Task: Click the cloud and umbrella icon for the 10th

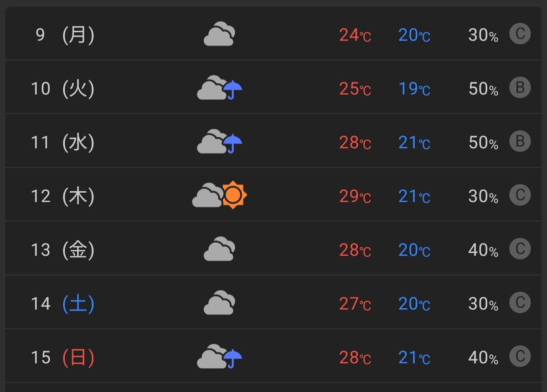Action: tap(219, 88)
